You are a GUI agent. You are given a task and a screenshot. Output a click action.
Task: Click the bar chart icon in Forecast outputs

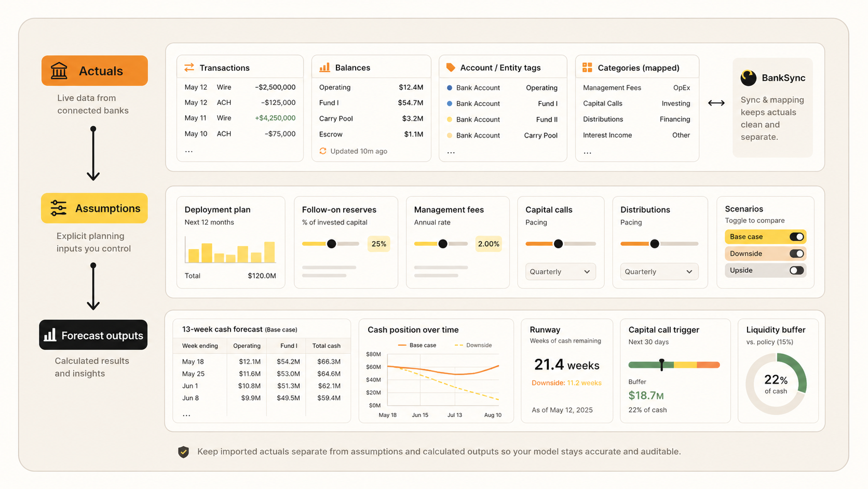[x=50, y=335]
